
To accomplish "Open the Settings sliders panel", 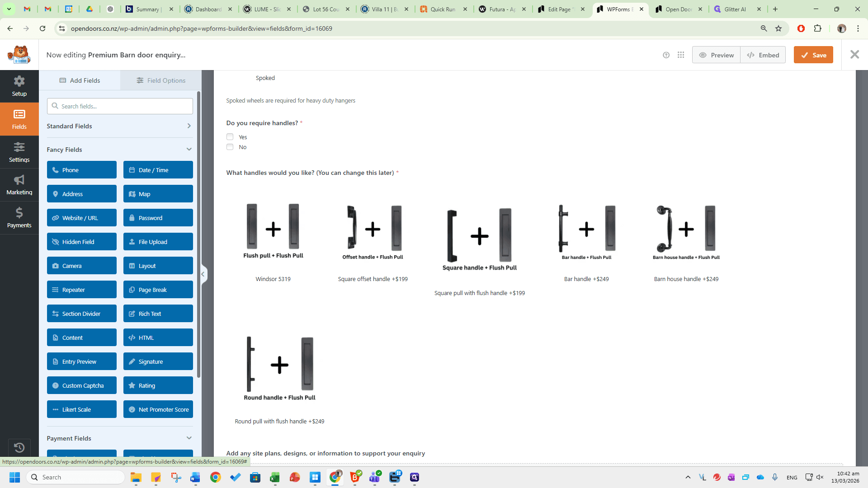I will pyautogui.click(x=19, y=152).
